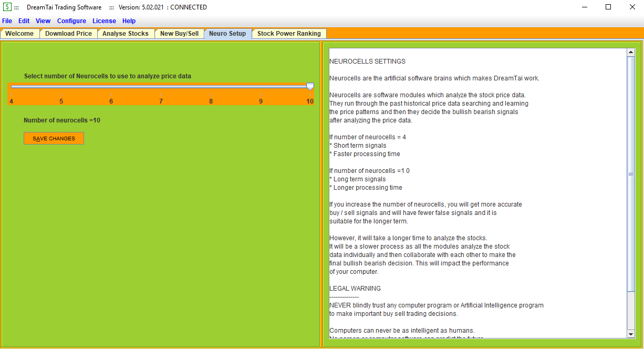Open the View menu
644x349 pixels.
pyautogui.click(x=43, y=21)
